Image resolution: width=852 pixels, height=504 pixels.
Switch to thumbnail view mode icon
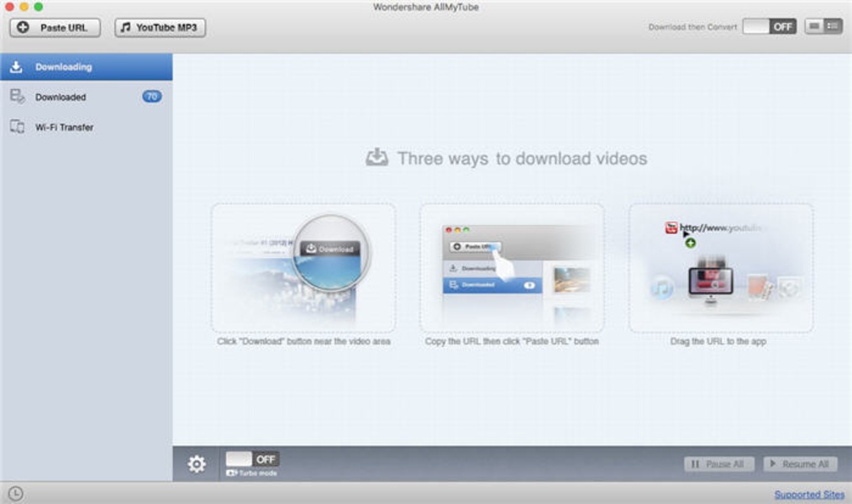[x=813, y=27]
